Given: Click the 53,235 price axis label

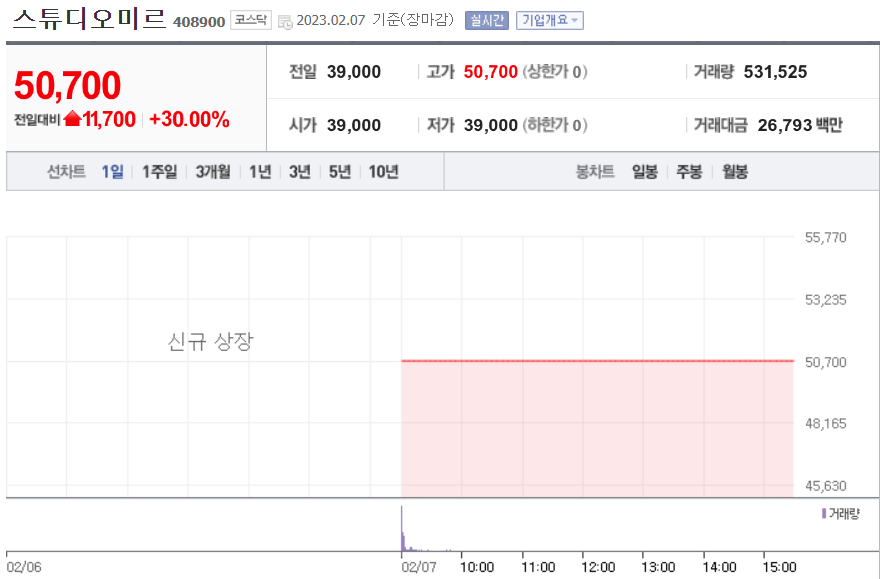Looking at the screenshot, I should [826, 300].
